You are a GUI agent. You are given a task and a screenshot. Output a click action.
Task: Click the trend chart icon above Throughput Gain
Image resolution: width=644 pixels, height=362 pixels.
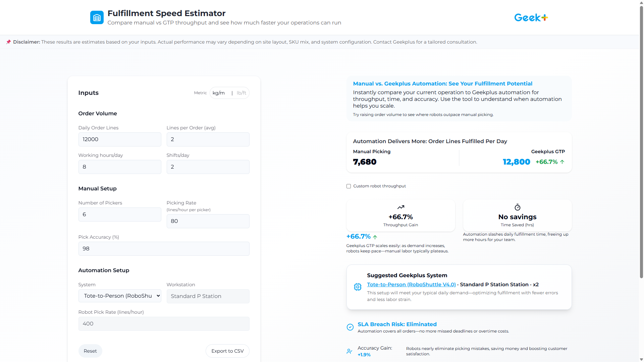click(x=400, y=207)
